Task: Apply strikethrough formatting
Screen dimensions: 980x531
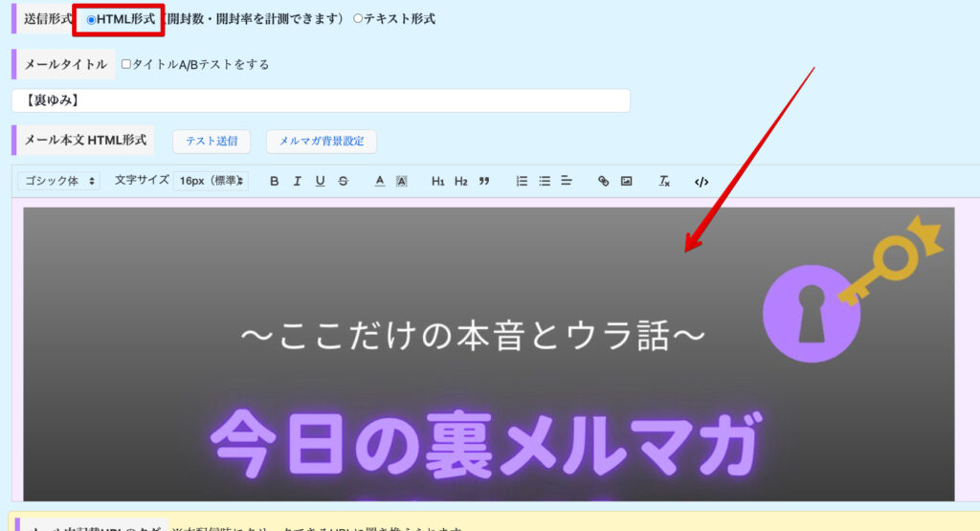Action: point(343,181)
